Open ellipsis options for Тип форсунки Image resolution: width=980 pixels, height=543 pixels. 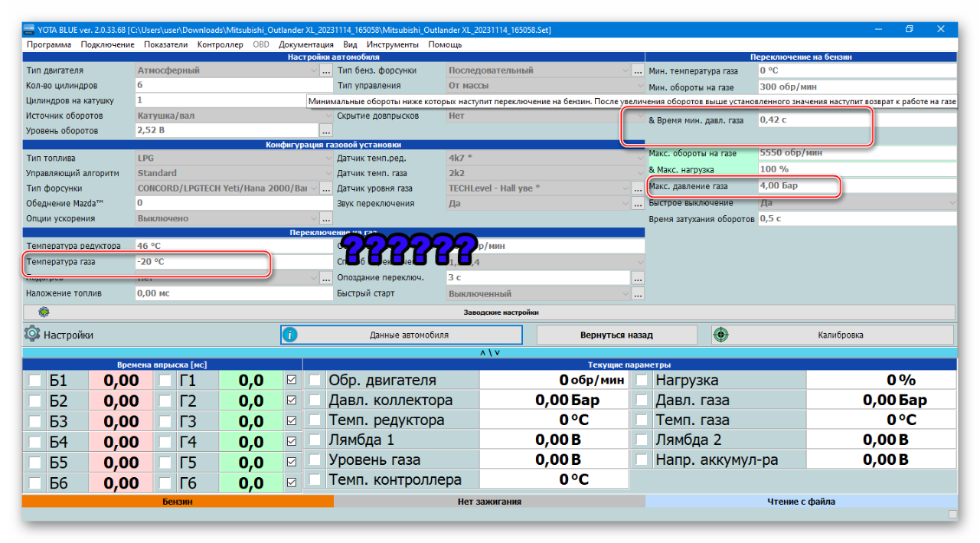point(325,188)
